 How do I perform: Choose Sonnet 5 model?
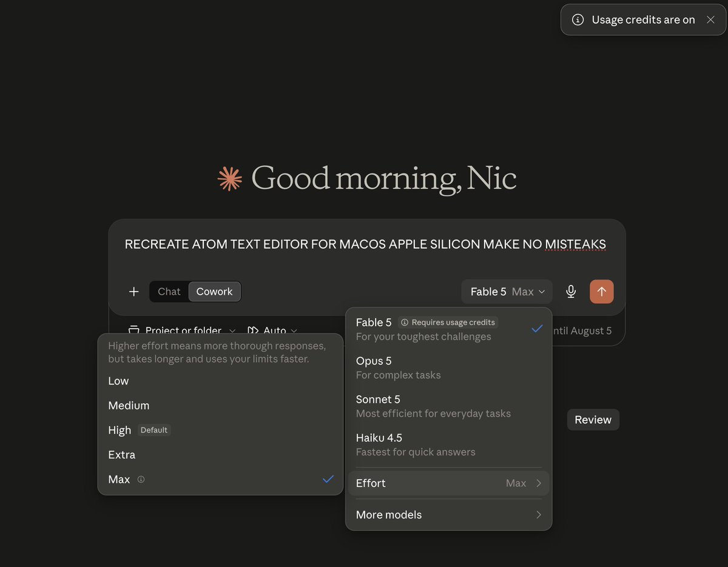coord(449,406)
